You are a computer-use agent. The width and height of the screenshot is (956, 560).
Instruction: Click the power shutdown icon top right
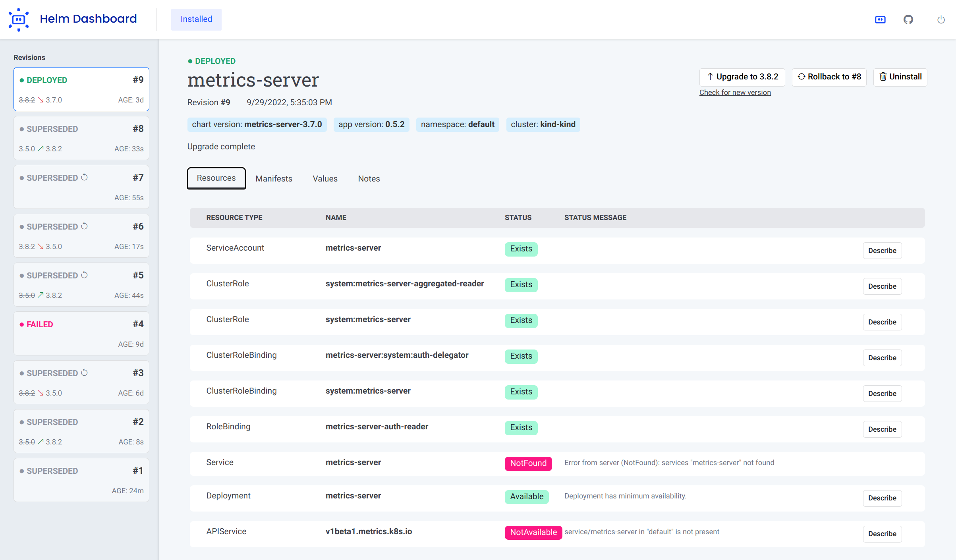point(941,19)
